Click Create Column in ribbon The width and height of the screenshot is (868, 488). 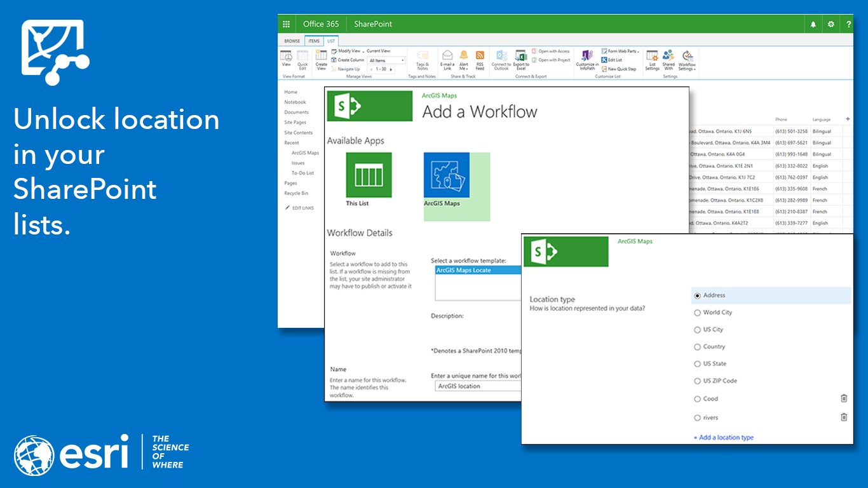pyautogui.click(x=348, y=60)
